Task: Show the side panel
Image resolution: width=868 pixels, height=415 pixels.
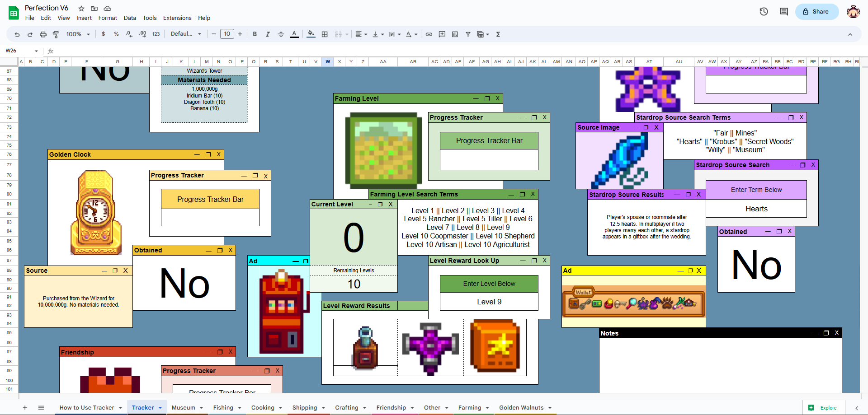Action: click(x=857, y=408)
